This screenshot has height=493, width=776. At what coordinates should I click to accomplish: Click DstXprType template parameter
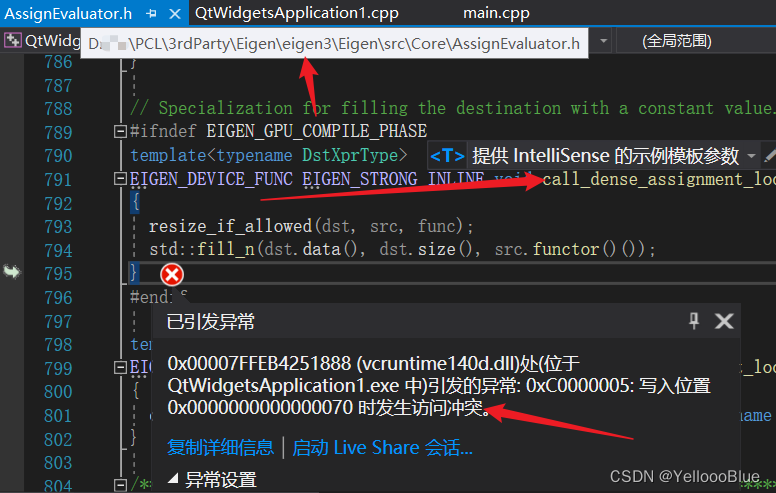coord(350,155)
